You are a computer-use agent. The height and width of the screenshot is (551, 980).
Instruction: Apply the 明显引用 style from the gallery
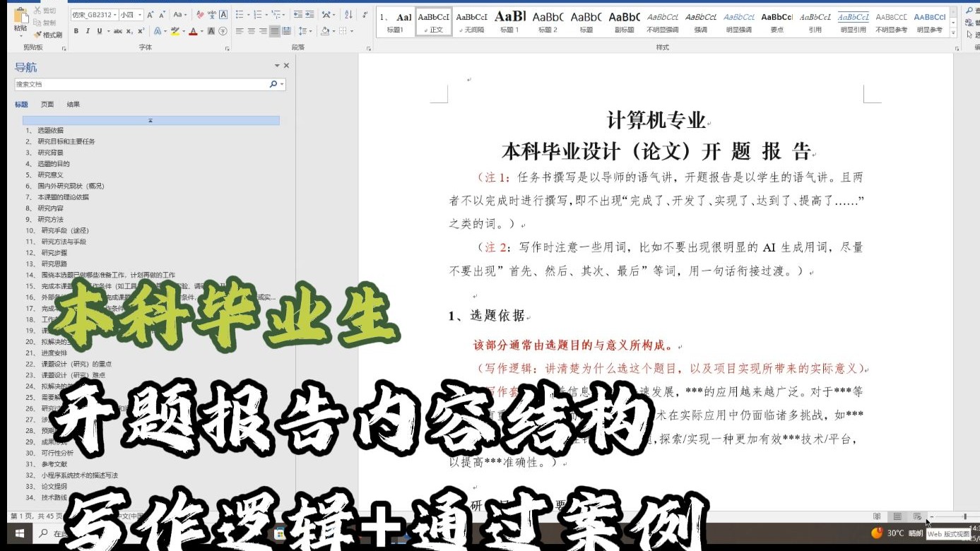click(853, 23)
